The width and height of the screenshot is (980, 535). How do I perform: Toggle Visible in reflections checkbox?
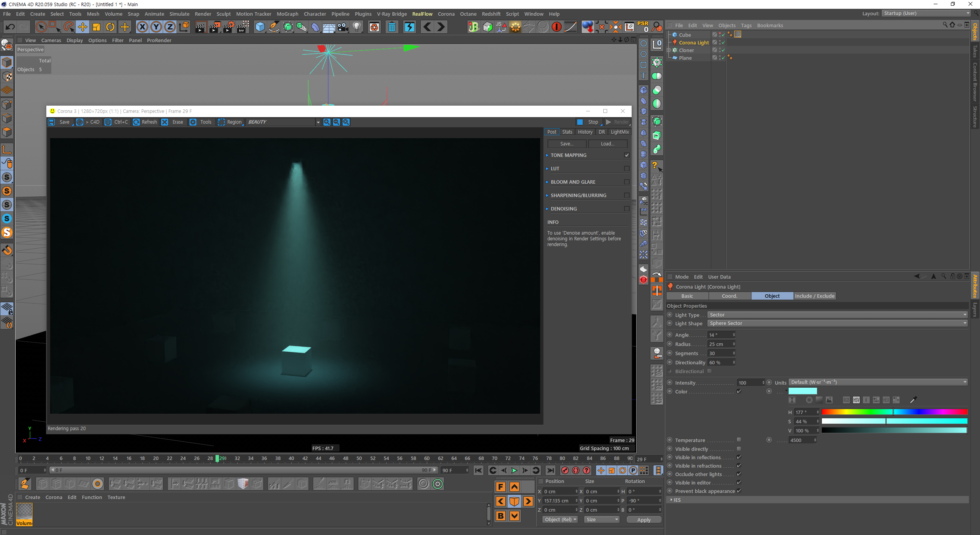coord(739,457)
